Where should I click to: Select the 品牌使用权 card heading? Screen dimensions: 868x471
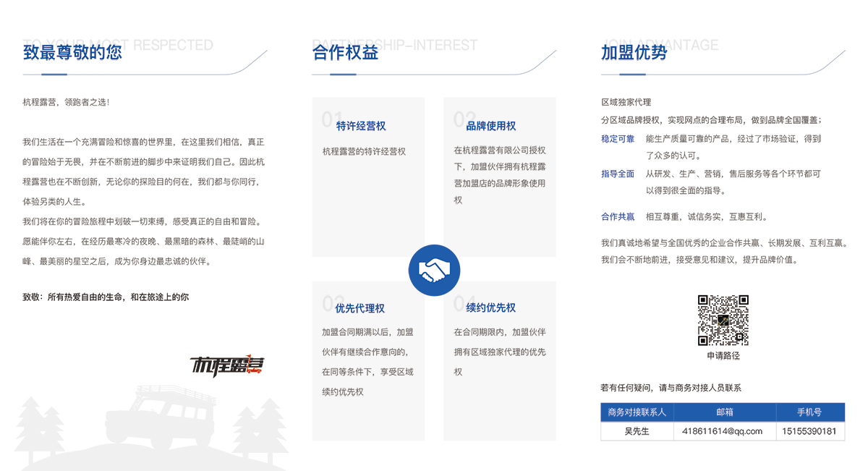click(491, 126)
